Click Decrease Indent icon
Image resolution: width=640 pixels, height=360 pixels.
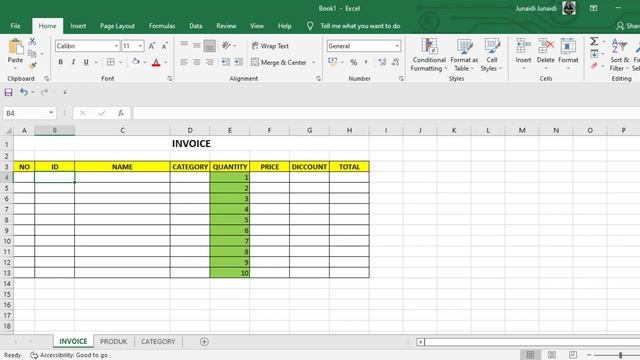[226, 62]
